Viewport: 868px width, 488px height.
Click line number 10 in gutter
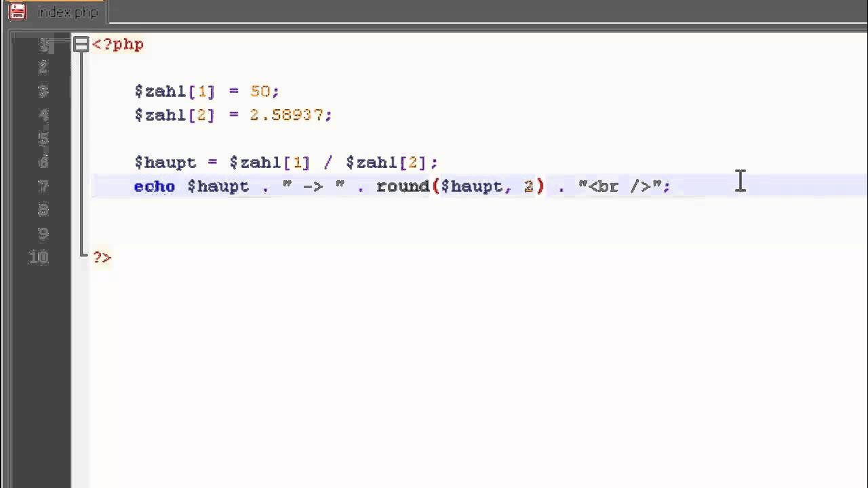pyautogui.click(x=39, y=258)
